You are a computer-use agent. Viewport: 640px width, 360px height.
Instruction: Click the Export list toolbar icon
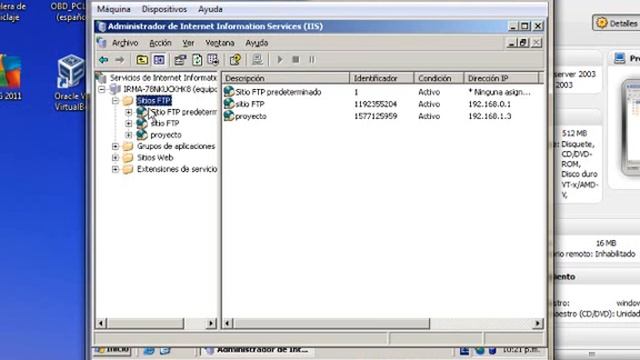[213, 60]
